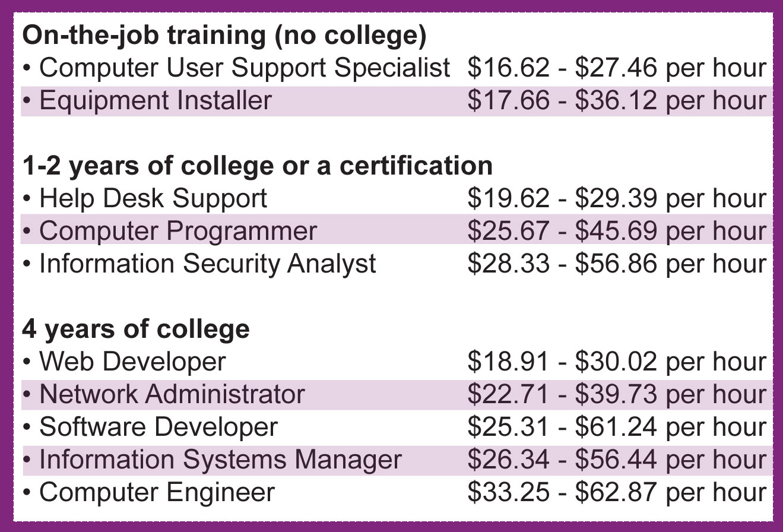The width and height of the screenshot is (783, 532).
Task: Click the 4 years of college heading
Action: 136,329
